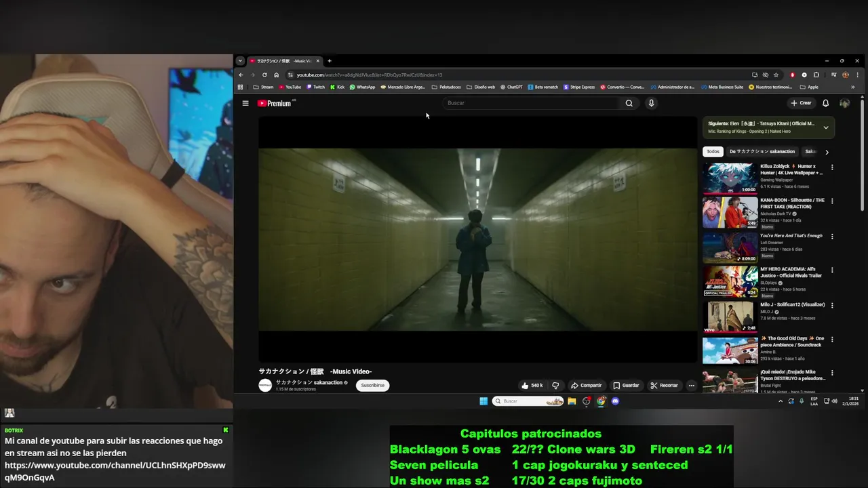Screen dimensions: 868x488
Task: Bookmark this page with the star icon
Action: point(776,75)
